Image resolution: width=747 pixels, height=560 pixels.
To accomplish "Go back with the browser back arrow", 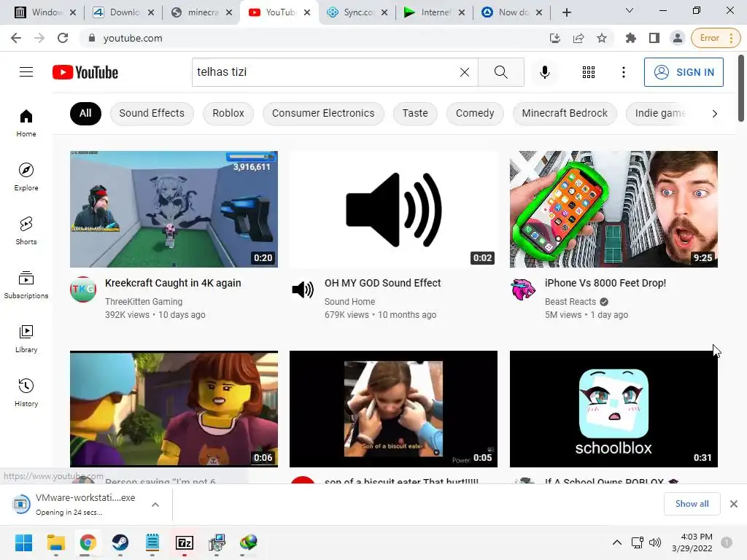I will tap(16, 38).
